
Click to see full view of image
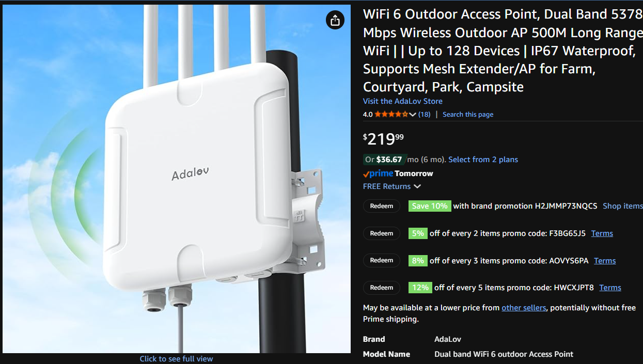coord(176,359)
